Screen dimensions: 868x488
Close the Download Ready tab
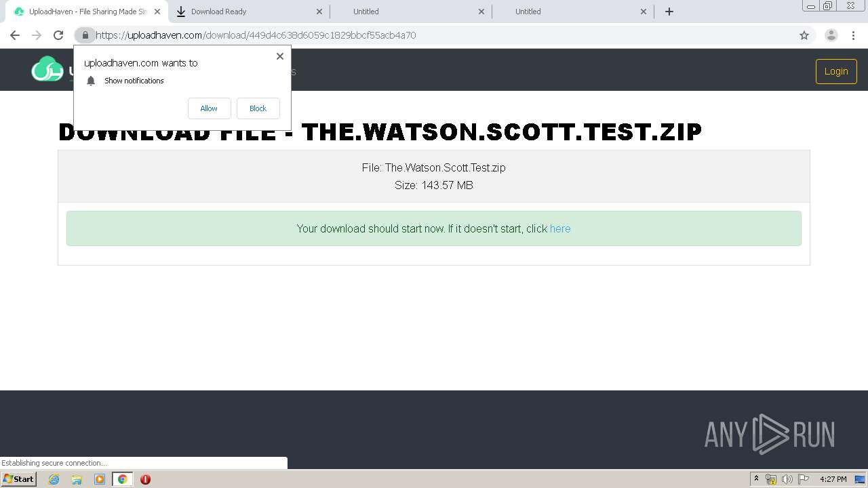point(319,12)
